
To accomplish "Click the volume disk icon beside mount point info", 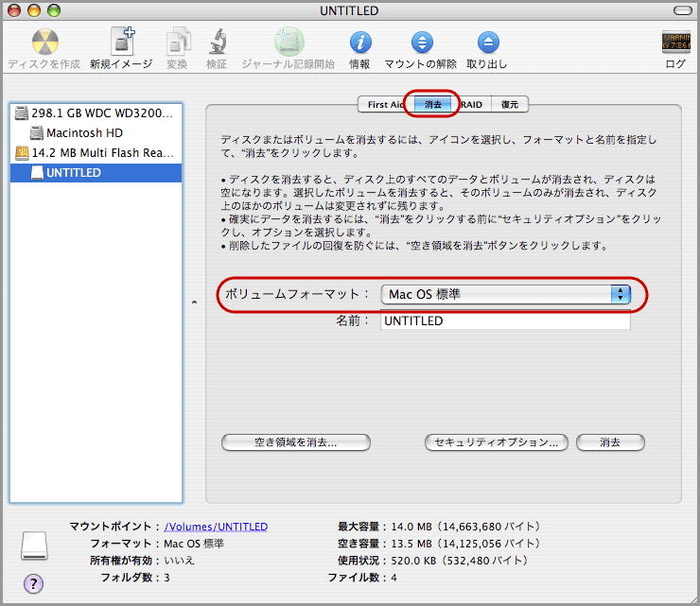I will tap(34, 545).
